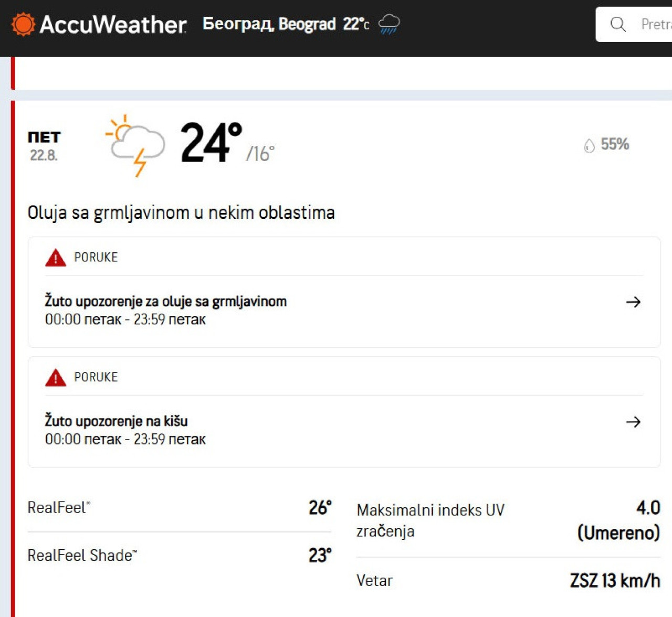
Task: Click the ПЕТ 22.8. date label
Action: click(44, 146)
